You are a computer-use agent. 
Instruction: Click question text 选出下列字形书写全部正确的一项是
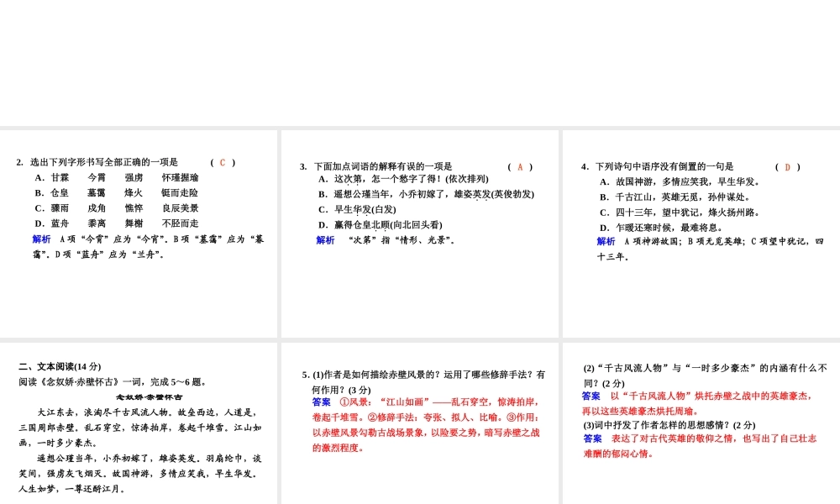tap(104, 162)
